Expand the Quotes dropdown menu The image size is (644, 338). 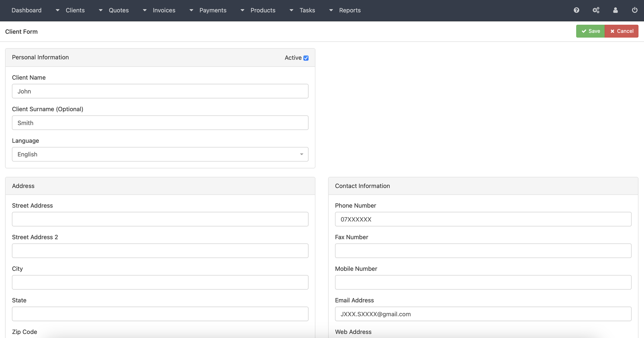pyautogui.click(x=114, y=10)
